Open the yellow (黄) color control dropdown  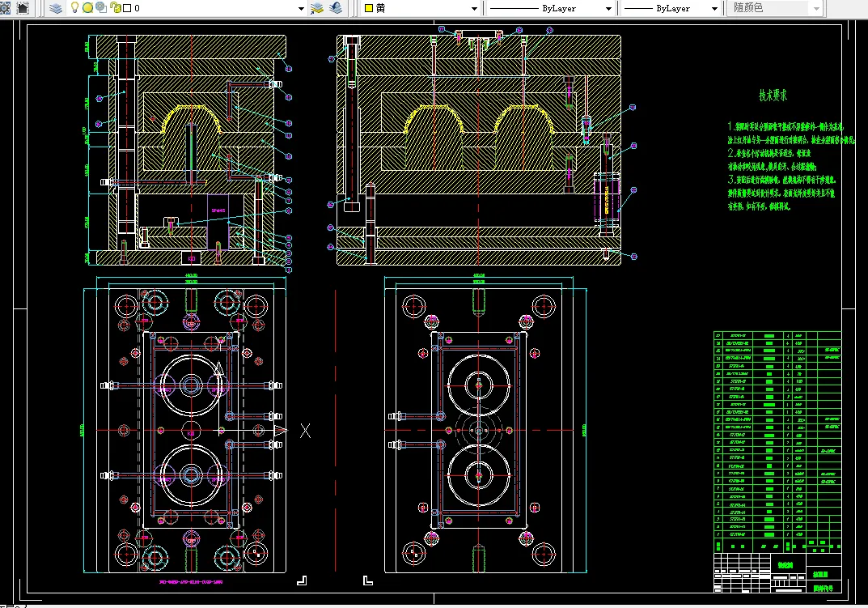[x=474, y=8]
